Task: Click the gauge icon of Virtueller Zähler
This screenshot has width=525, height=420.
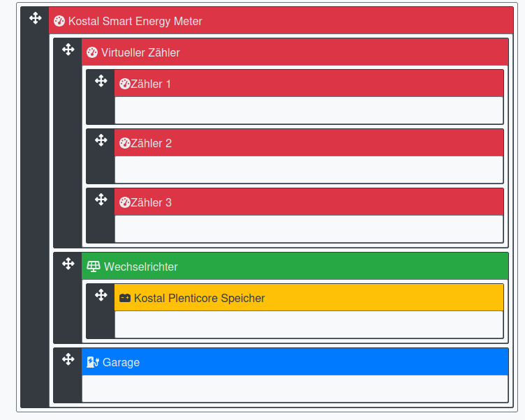Action: coord(92,52)
